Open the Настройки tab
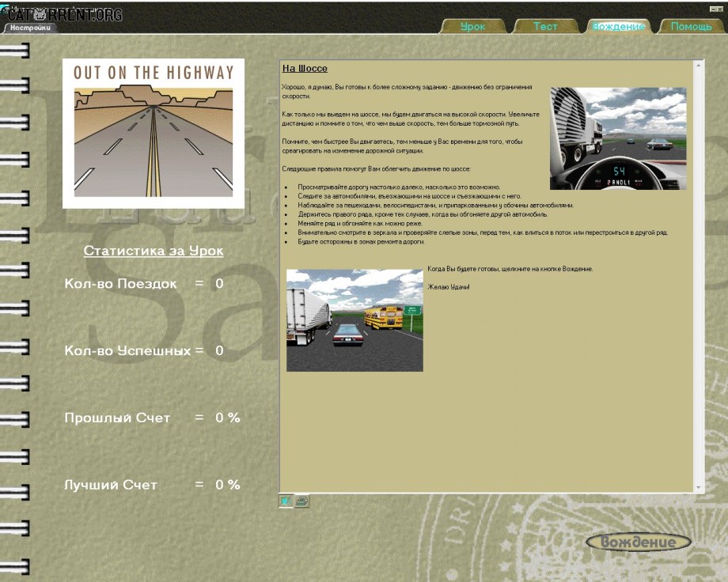The image size is (728, 582). point(30,28)
